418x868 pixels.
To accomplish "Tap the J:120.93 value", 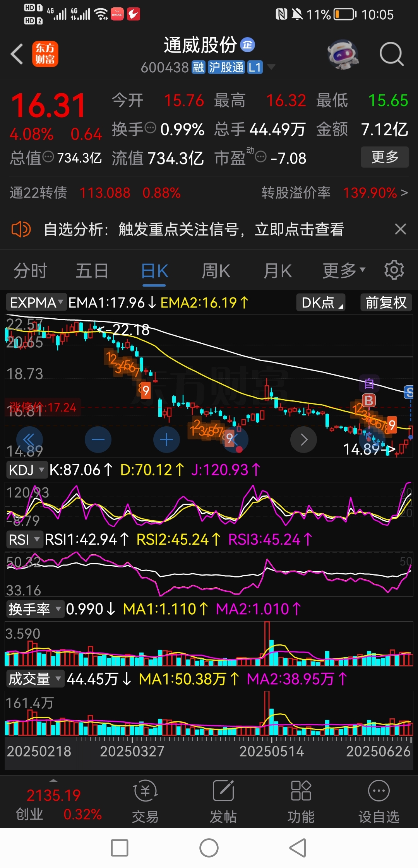I will (x=226, y=470).
